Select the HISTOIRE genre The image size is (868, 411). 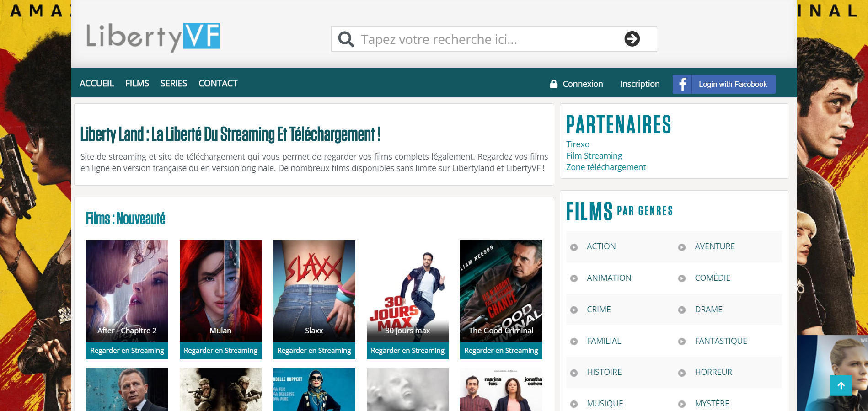[604, 372]
